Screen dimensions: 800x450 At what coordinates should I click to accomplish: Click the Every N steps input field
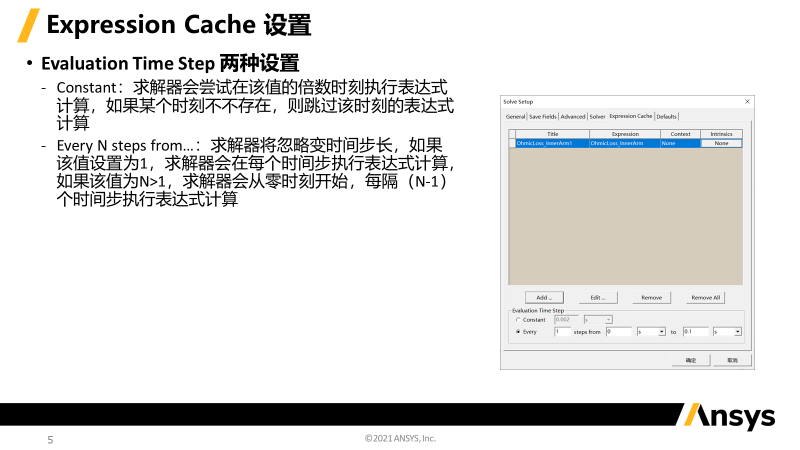(x=561, y=331)
